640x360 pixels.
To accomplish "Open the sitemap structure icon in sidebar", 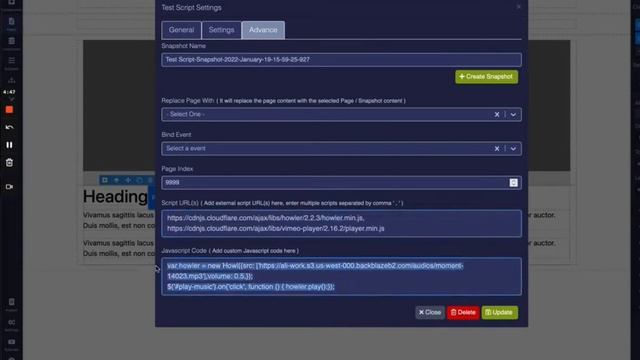I will [x=11, y=80].
